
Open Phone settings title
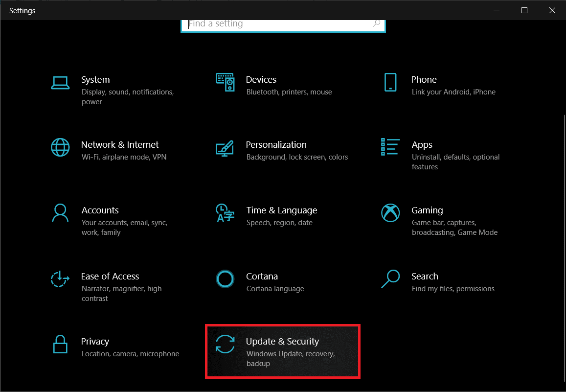424,80
